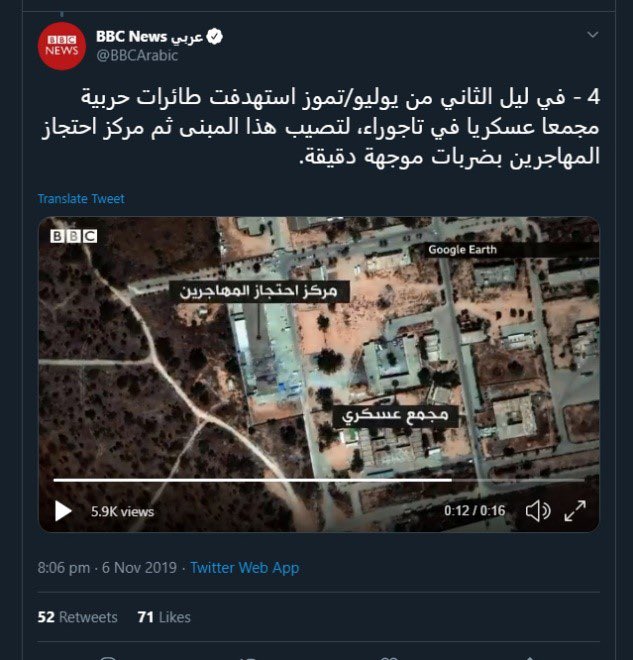The width and height of the screenshot is (633, 660).
Task: Enter fullscreen with the expand arrows icon
Action: click(575, 511)
